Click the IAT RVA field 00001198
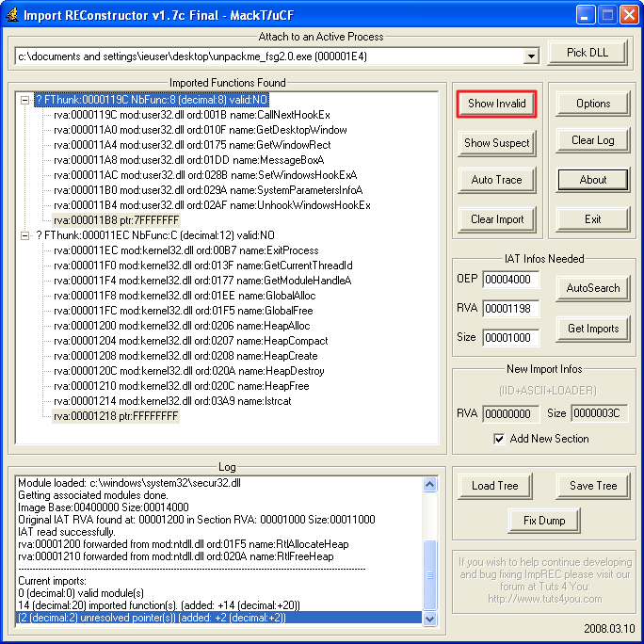Image resolution: width=644 pixels, height=644 pixels. coord(510,309)
